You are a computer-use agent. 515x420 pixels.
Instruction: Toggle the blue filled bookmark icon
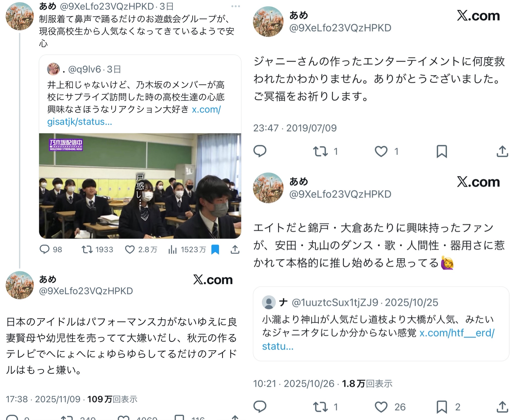(x=215, y=249)
